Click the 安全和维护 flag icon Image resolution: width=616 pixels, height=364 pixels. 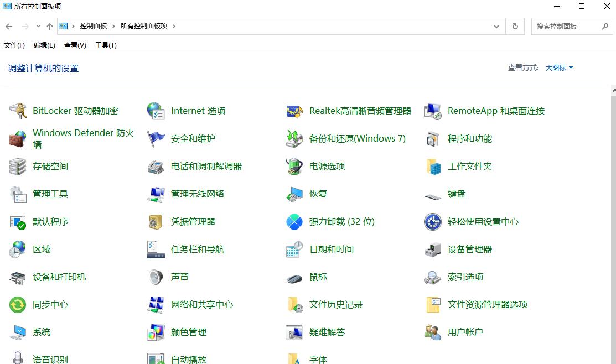tap(156, 139)
